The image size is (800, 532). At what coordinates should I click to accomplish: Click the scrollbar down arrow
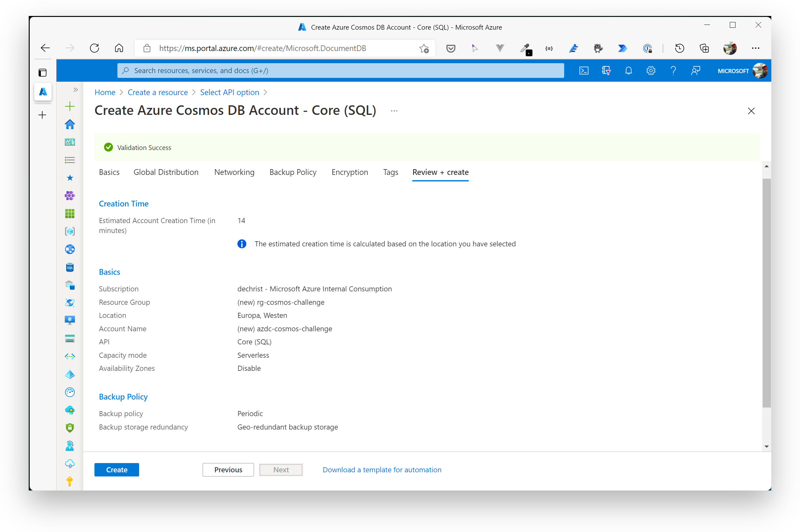pos(766,446)
